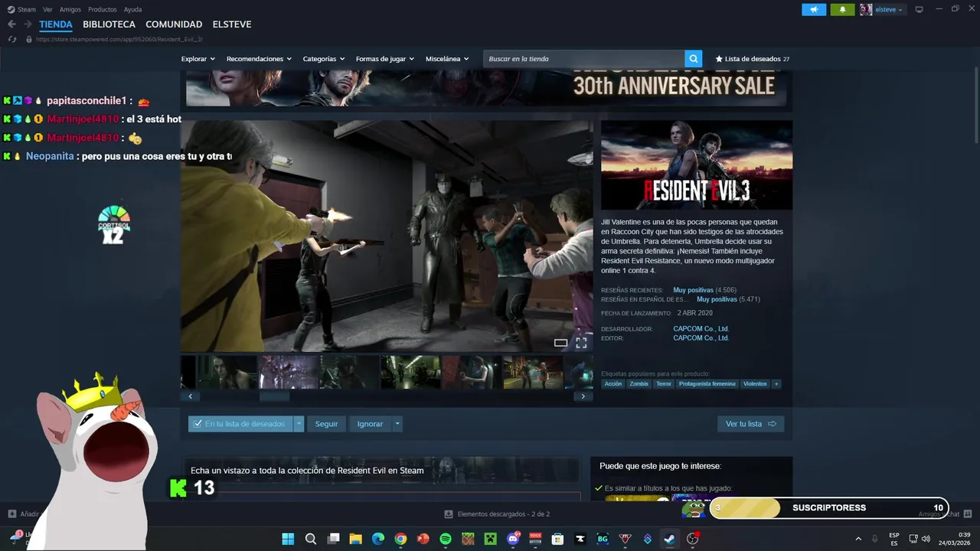Click the store search magnifier button
980x551 pixels.
(x=693, y=59)
